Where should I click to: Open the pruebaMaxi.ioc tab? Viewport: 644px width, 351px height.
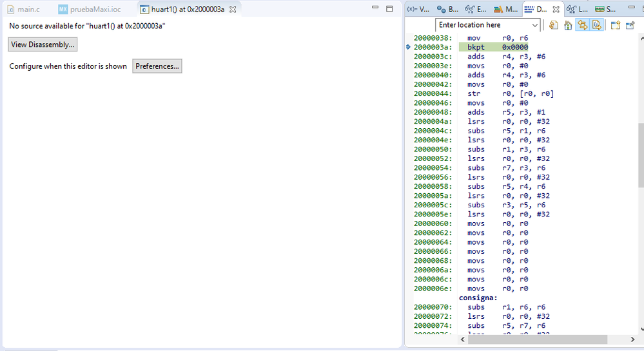[90, 10]
